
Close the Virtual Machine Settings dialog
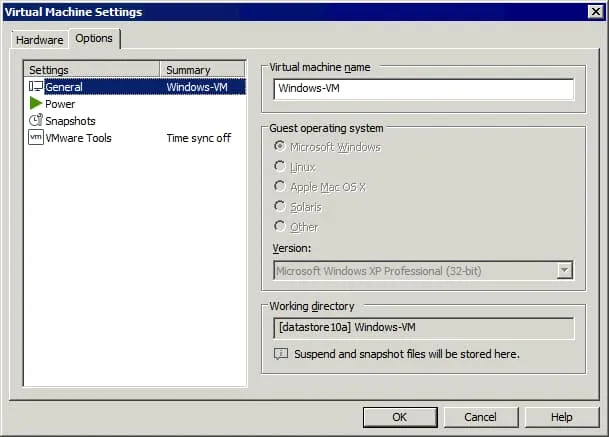coord(594,12)
